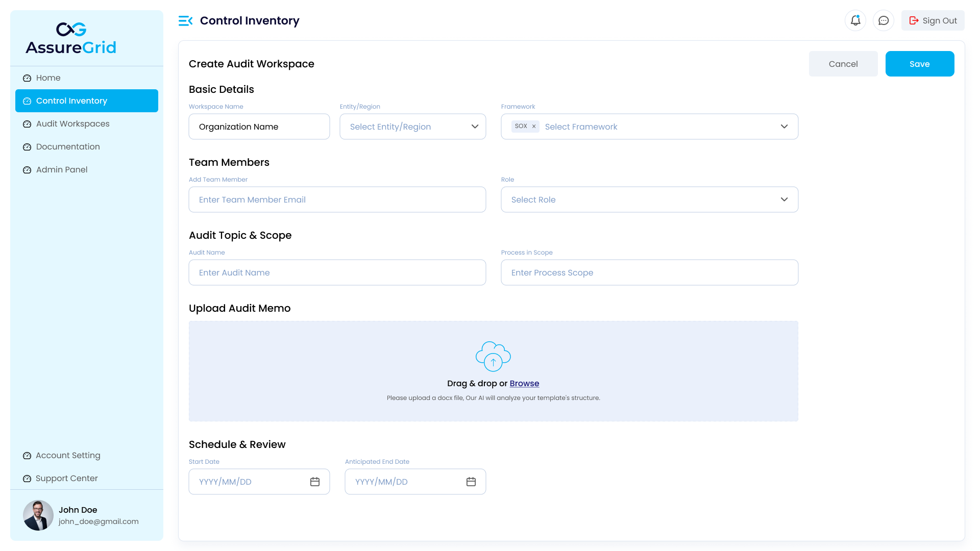The height and width of the screenshot is (551, 980).
Task: Open the calendar picker for Start Date
Action: click(315, 481)
